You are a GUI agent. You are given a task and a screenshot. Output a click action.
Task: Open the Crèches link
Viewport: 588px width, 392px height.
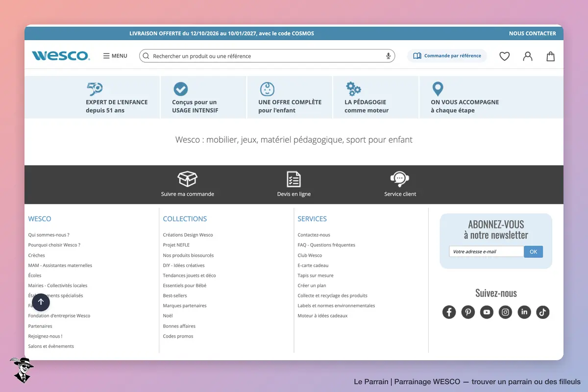pos(37,255)
